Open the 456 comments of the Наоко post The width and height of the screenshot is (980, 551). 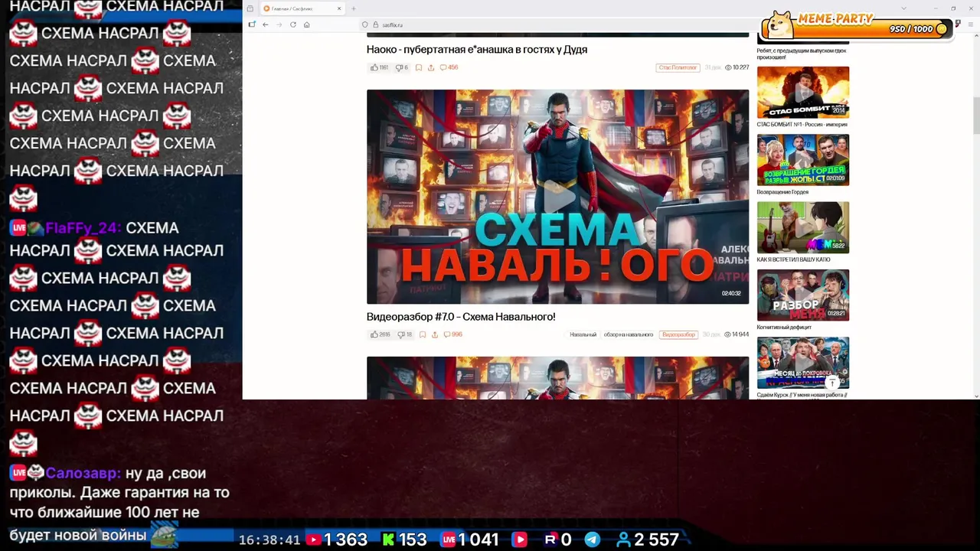(x=449, y=67)
